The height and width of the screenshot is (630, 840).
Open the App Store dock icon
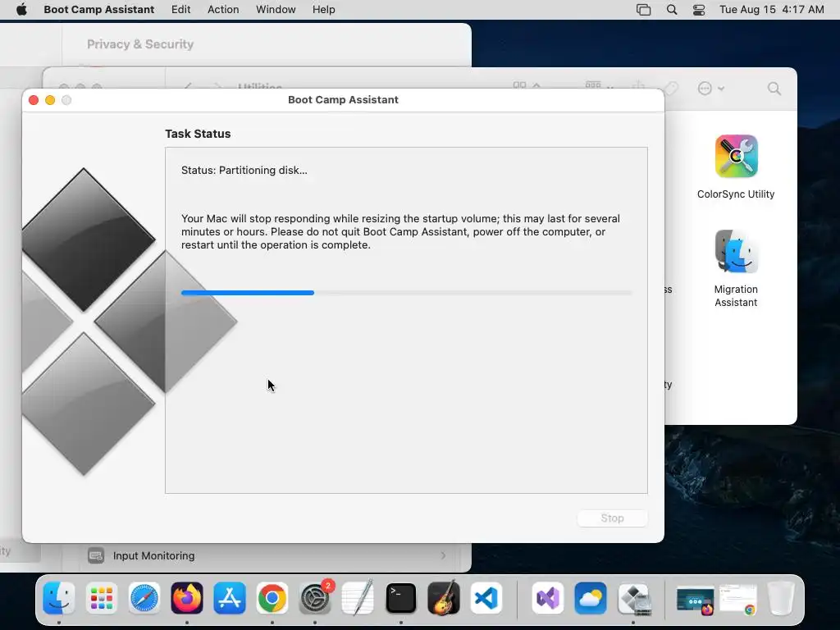click(230, 598)
